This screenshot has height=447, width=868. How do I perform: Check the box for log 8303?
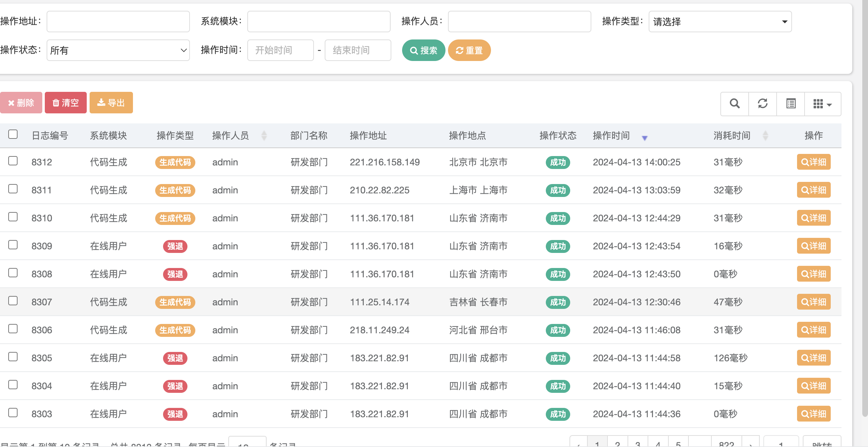[x=13, y=413]
